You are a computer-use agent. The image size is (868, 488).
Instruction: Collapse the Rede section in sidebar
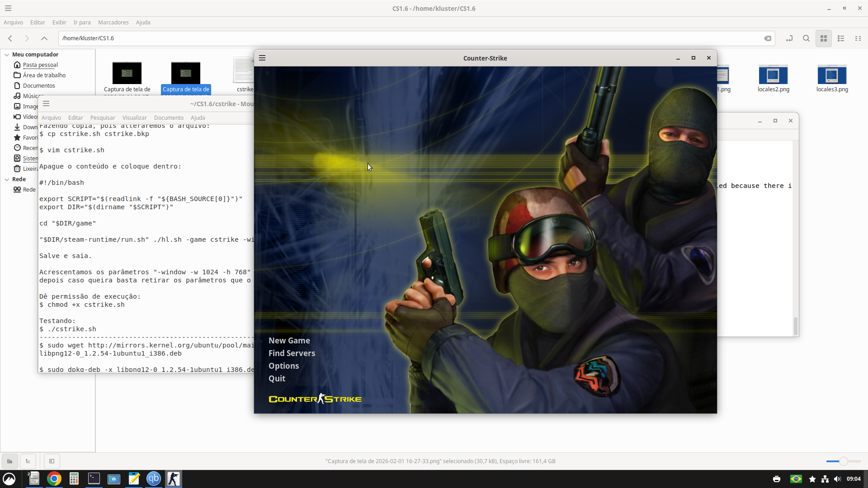click(7, 179)
